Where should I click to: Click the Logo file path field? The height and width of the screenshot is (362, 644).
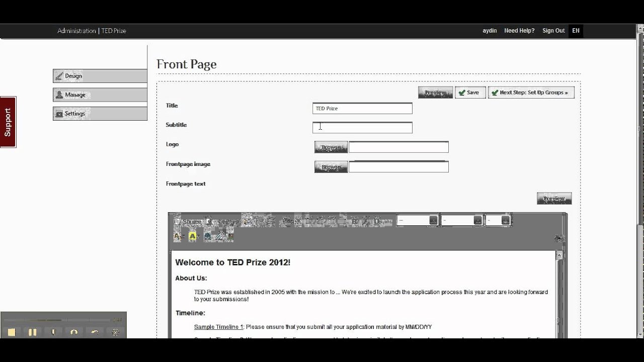pyautogui.click(x=398, y=147)
